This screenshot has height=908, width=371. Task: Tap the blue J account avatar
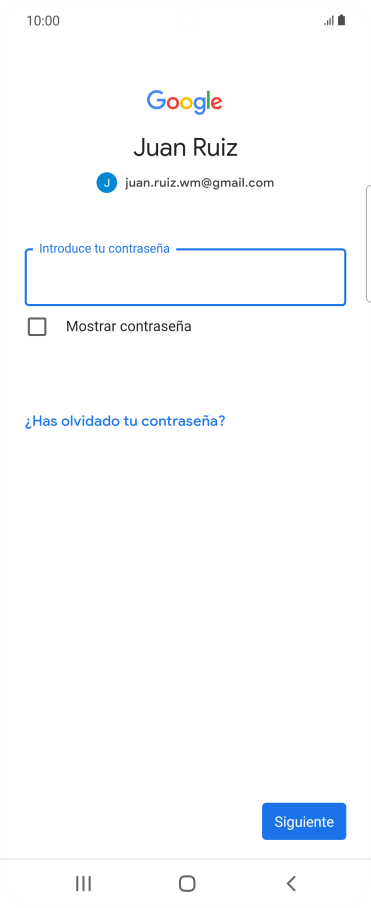coord(106,183)
